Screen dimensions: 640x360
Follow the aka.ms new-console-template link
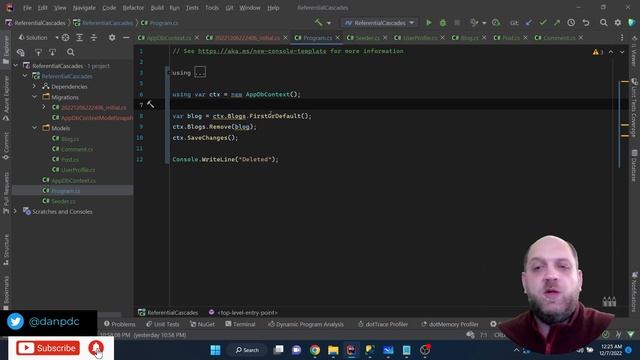262,51
